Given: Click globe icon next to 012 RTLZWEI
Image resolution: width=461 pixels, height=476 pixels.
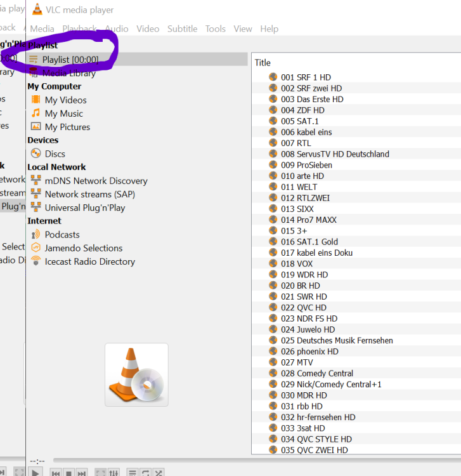Looking at the screenshot, I should pyautogui.click(x=273, y=197).
